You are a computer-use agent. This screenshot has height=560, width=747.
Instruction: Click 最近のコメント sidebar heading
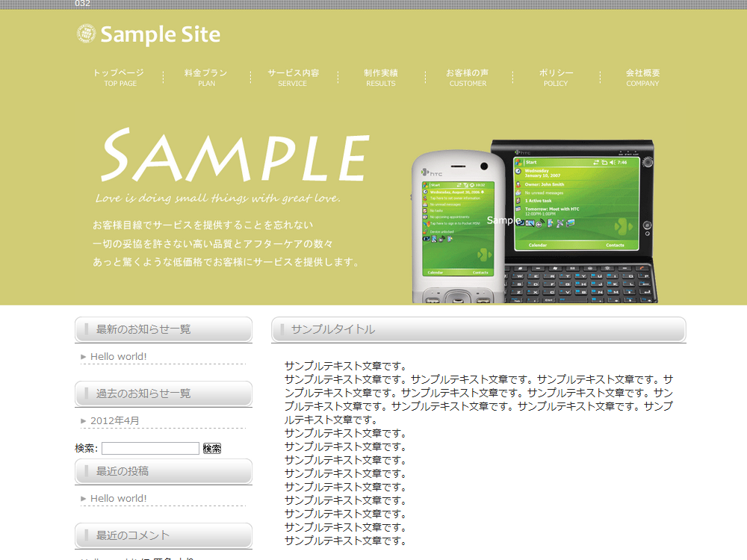(164, 535)
